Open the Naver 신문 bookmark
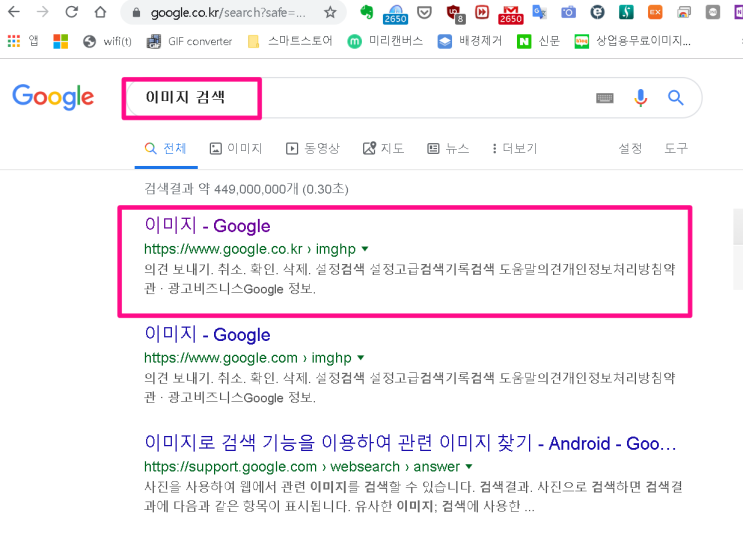 pyautogui.click(x=538, y=42)
